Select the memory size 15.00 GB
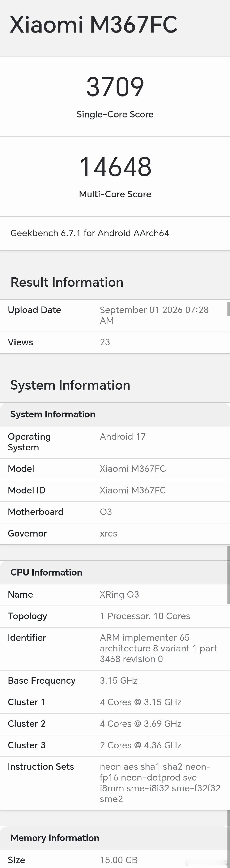The width and height of the screenshot is (230, 868). (119, 860)
